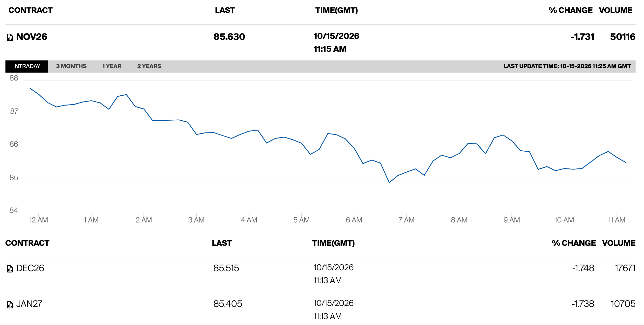Click NOV26 date 10/15/2026
This screenshot has height=325, width=644.
(x=336, y=36)
